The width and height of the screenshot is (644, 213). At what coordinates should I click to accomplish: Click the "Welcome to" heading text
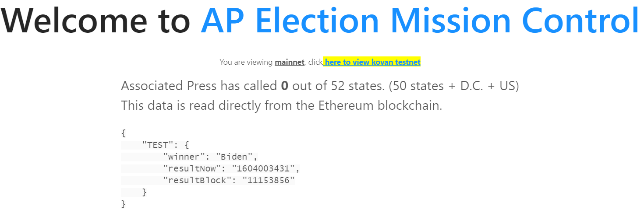[96, 21]
